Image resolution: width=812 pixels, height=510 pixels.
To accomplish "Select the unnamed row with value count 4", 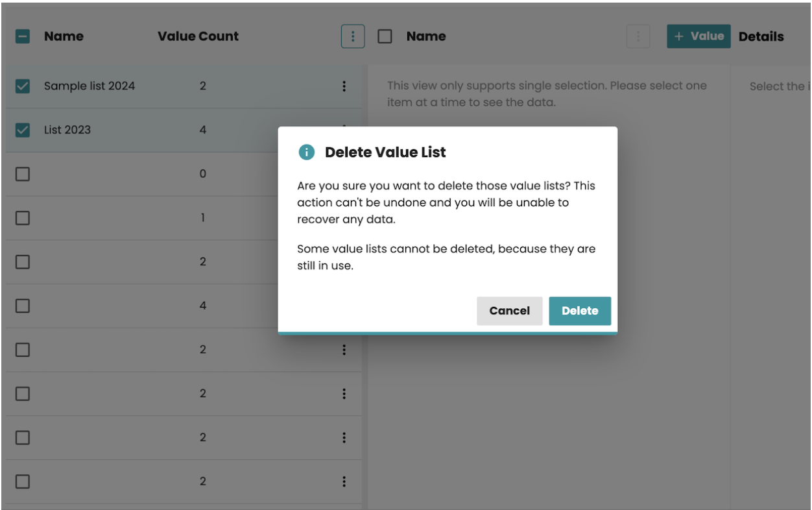I will (23, 306).
